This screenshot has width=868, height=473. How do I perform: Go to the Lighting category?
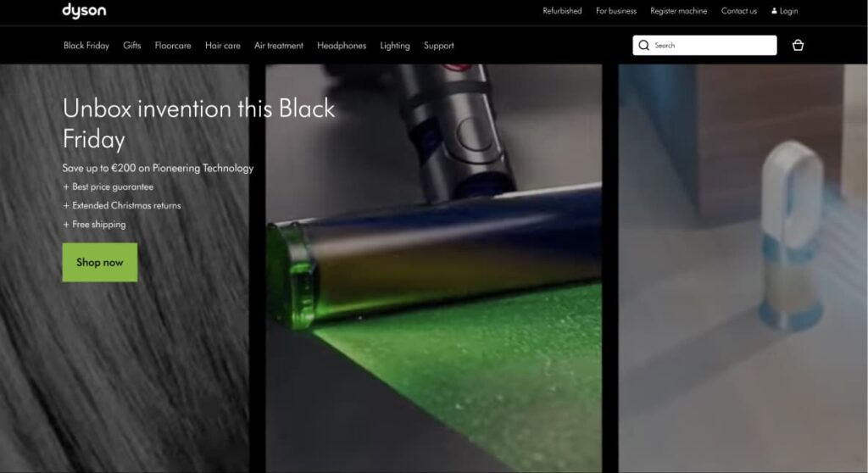click(x=395, y=46)
